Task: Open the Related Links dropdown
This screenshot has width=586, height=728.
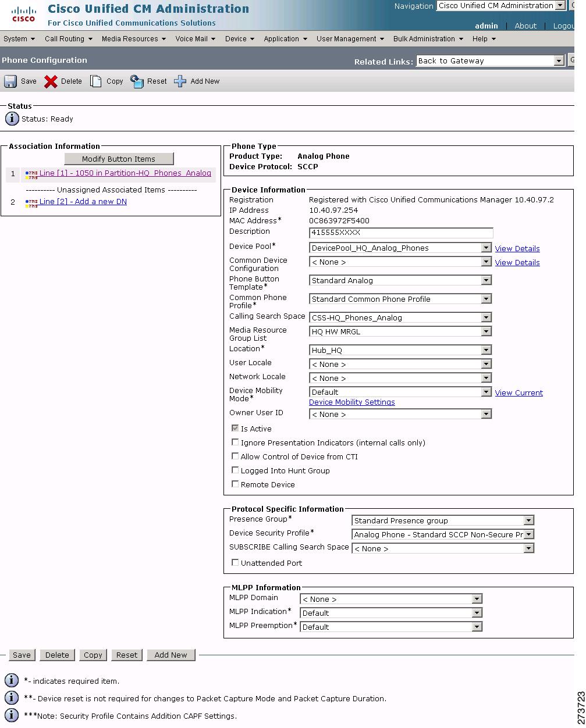Action: coord(491,61)
